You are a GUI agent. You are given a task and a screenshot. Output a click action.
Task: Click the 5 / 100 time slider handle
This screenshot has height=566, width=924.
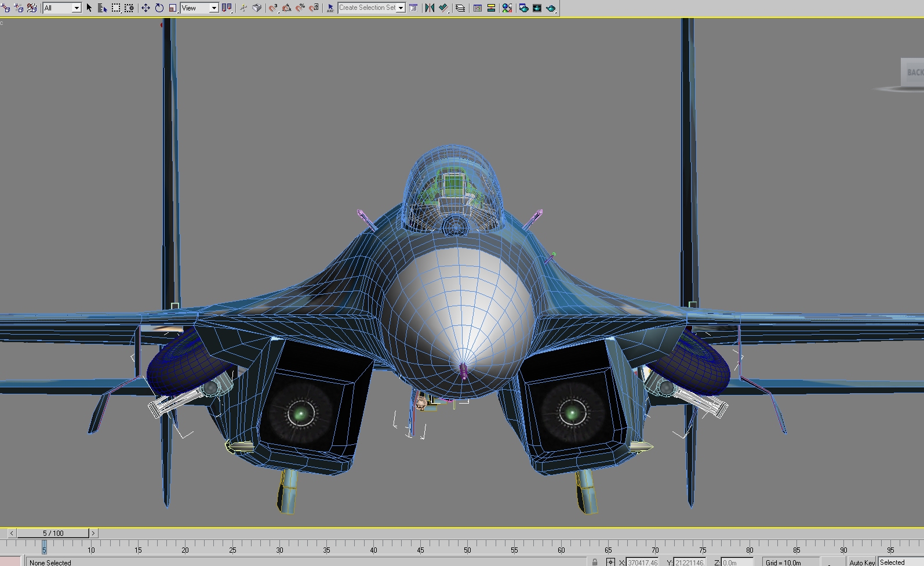(53, 533)
